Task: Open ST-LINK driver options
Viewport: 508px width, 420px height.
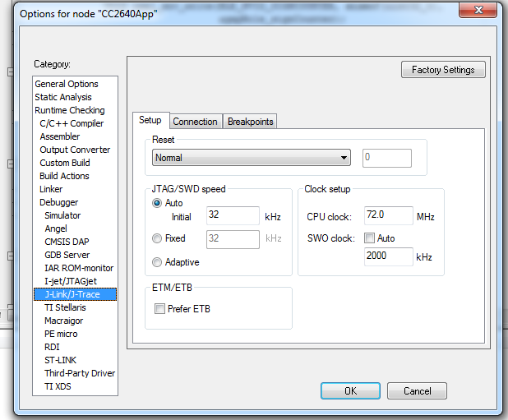Action: 60,360
